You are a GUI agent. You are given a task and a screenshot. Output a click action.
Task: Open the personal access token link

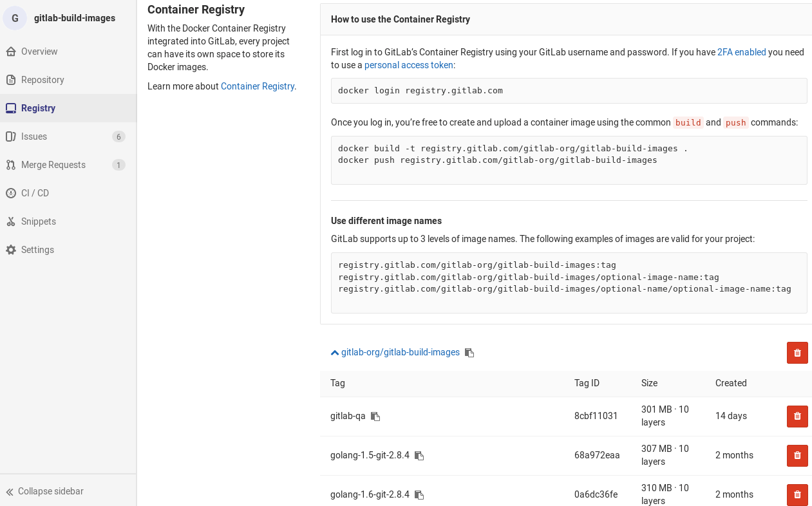pos(408,64)
